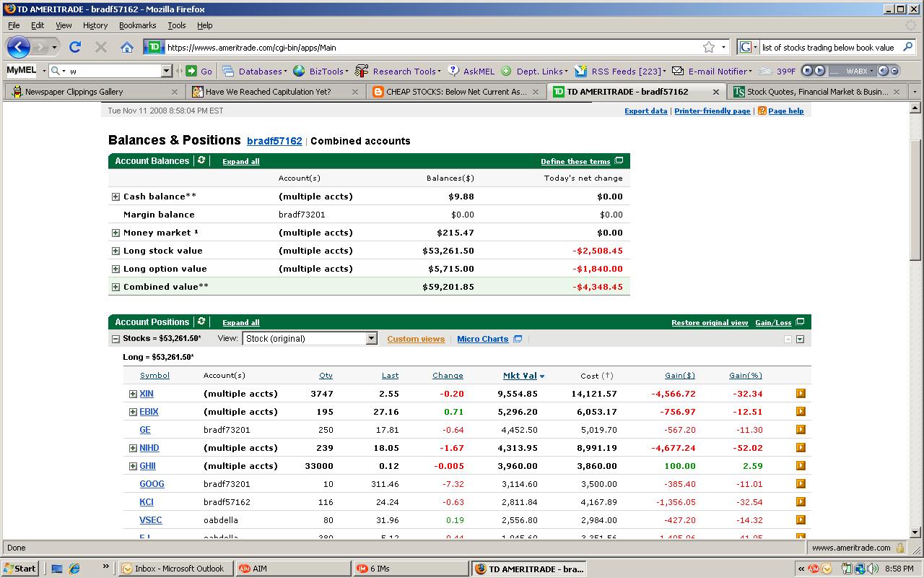Click the Firefox URL address bar
The width and height of the screenshot is (924, 578).
(433, 48)
